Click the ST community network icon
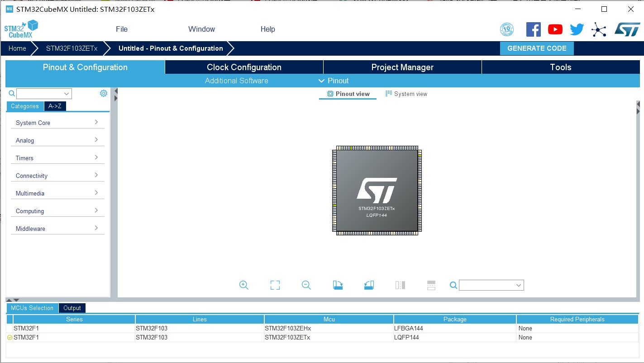644x363 pixels. tap(599, 30)
